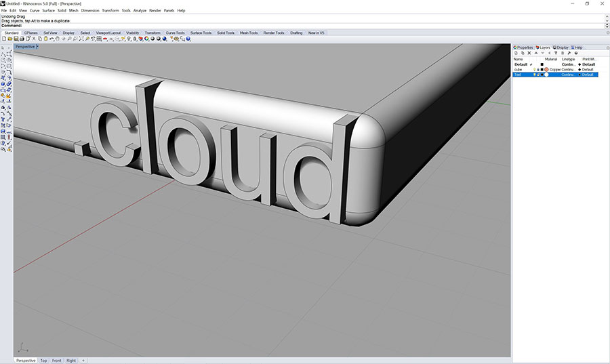610x364 pixels.
Task: Click the black color swatch of cube layer
Action: pyautogui.click(x=542, y=70)
